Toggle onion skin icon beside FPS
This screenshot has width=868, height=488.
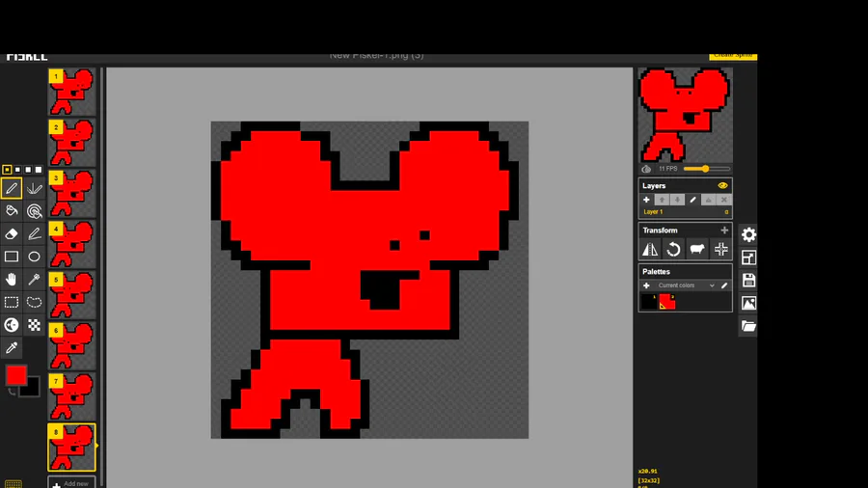pyautogui.click(x=646, y=169)
